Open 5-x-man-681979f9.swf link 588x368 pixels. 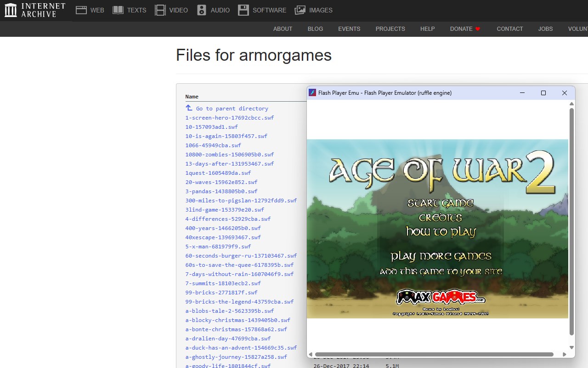click(218, 247)
